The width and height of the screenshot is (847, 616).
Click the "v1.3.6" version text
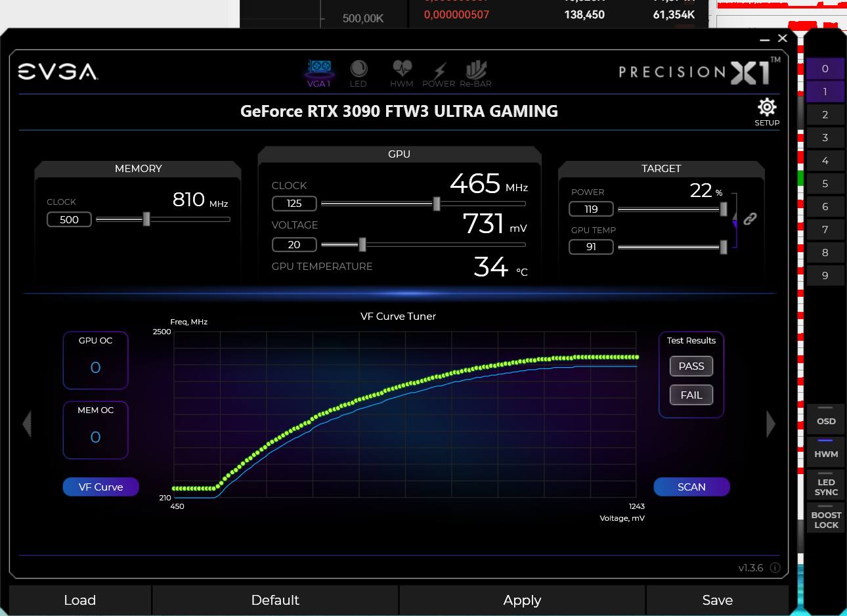750,568
